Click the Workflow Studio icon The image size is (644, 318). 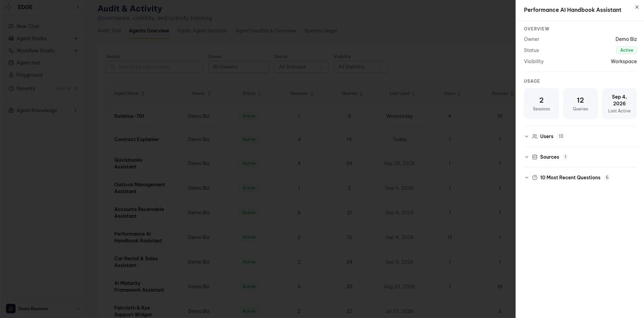11,50
